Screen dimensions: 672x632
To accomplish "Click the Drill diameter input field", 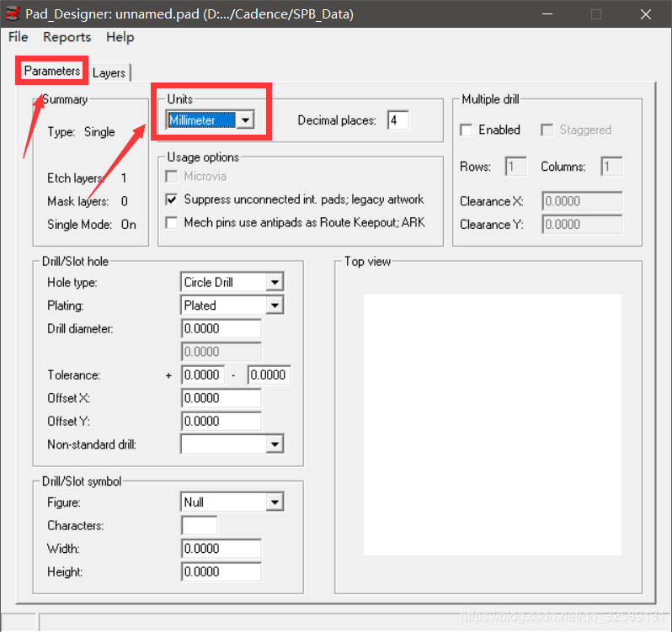I will pyautogui.click(x=221, y=328).
